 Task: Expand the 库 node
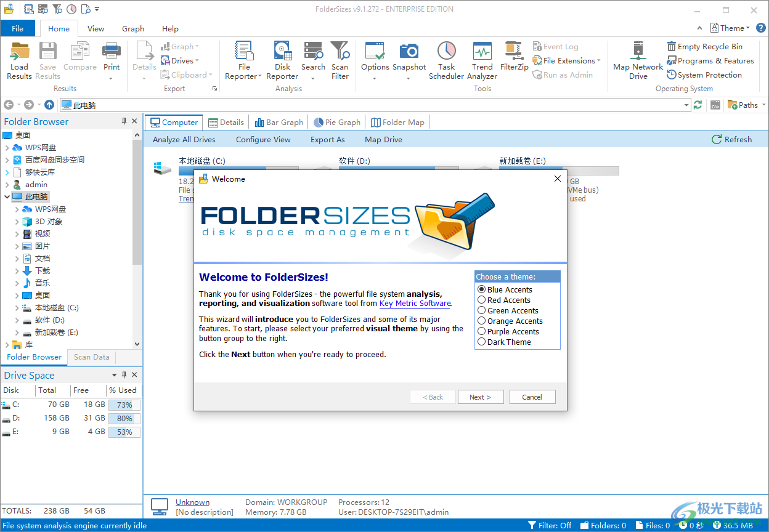coord(7,345)
